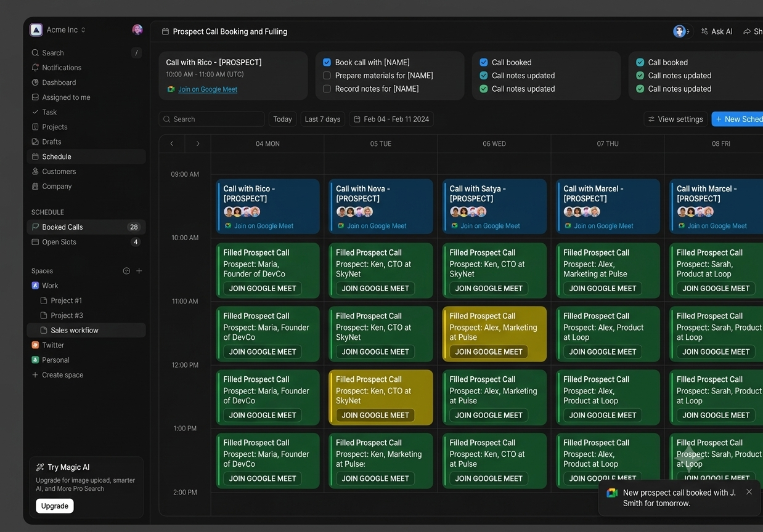Open Call with Rico event on Monday
Image resolution: width=763 pixels, height=532 pixels.
point(268,206)
